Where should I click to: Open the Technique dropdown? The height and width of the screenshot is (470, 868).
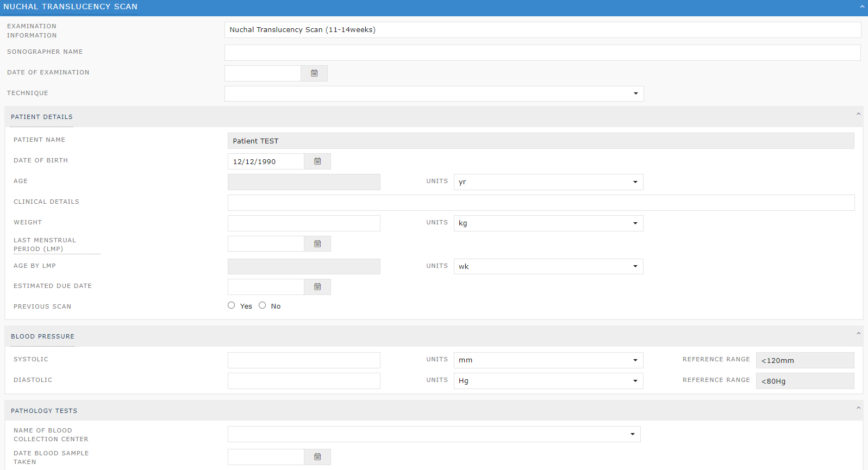click(x=434, y=93)
